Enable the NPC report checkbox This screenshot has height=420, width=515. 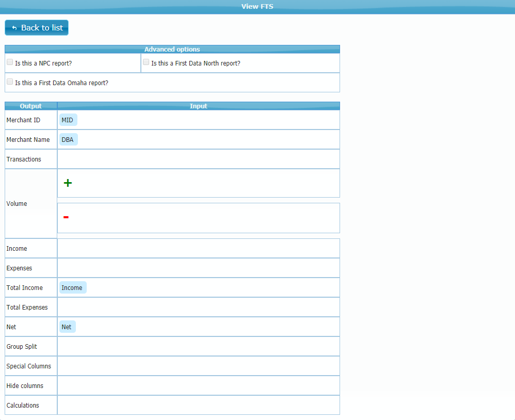pyautogui.click(x=10, y=62)
